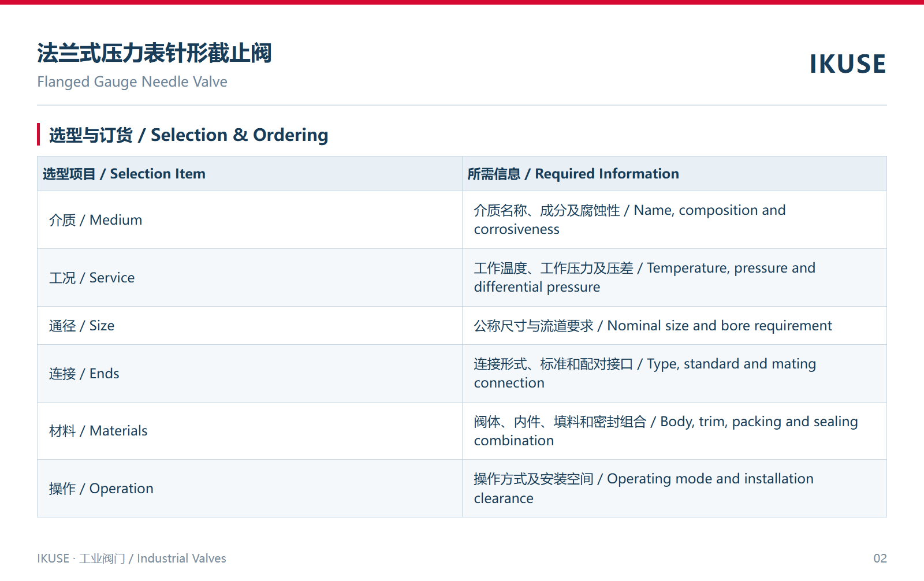Click the page number 02
The height and width of the screenshot is (581, 924).
point(880,558)
